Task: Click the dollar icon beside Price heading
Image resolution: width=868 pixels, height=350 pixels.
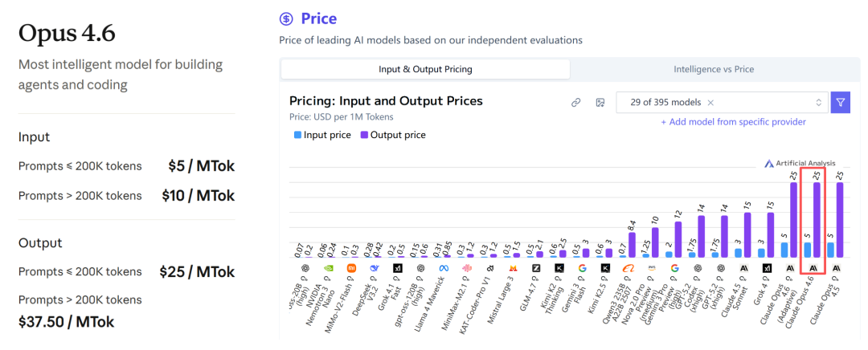Action: tap(286, 19)
